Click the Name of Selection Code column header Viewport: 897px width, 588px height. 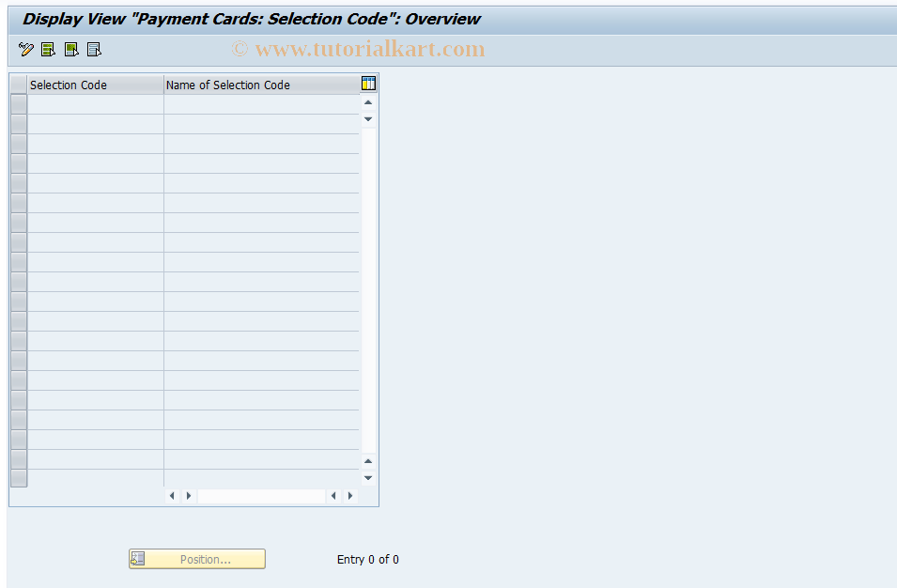point(261,85)
